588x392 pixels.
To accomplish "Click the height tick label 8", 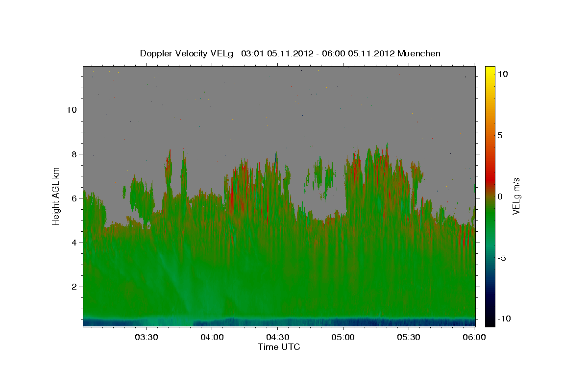I will [75, 154].
